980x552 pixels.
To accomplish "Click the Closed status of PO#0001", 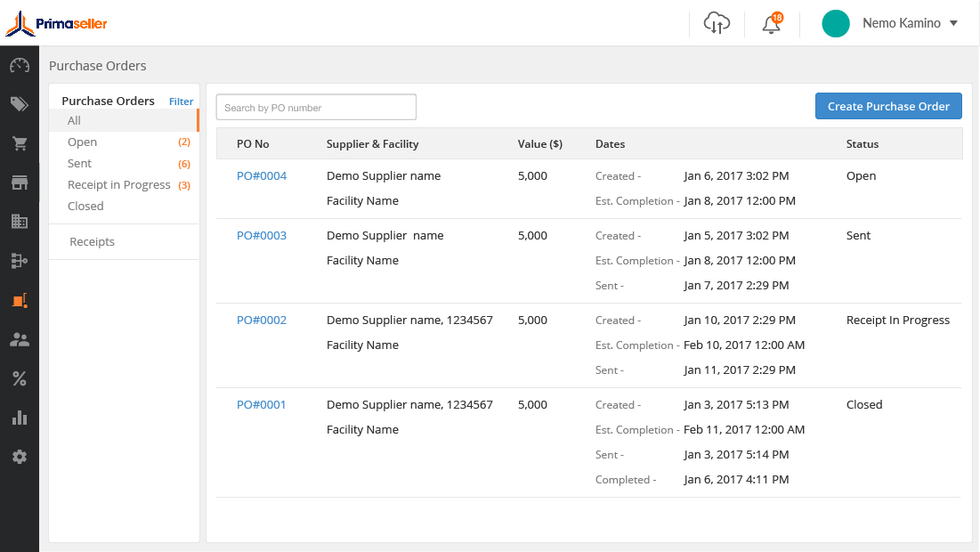I will click(x=864, y=404).
